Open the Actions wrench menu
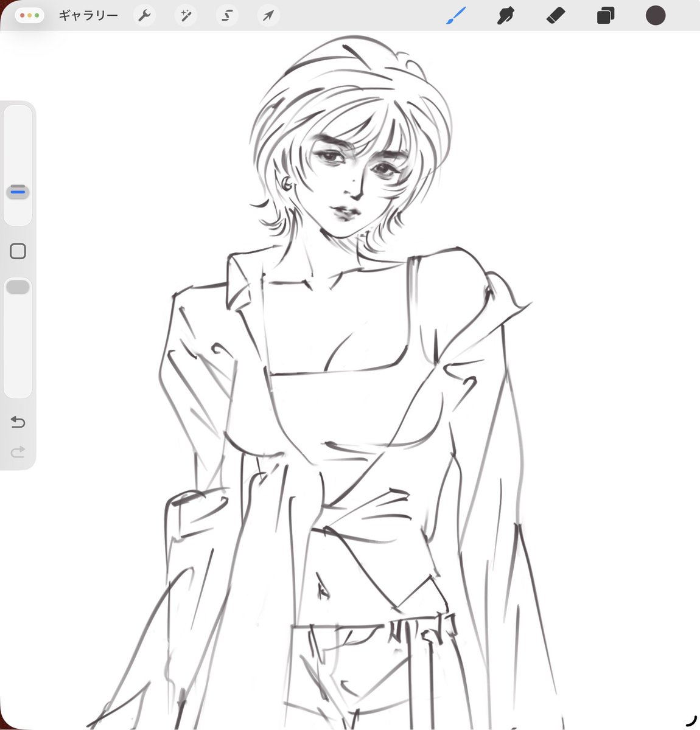The width and height of the screenshot is (700, 730). [144, 15]
